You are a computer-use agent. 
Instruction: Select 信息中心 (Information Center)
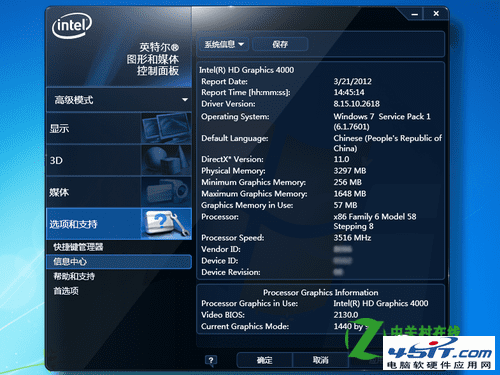tap(119, 262)
